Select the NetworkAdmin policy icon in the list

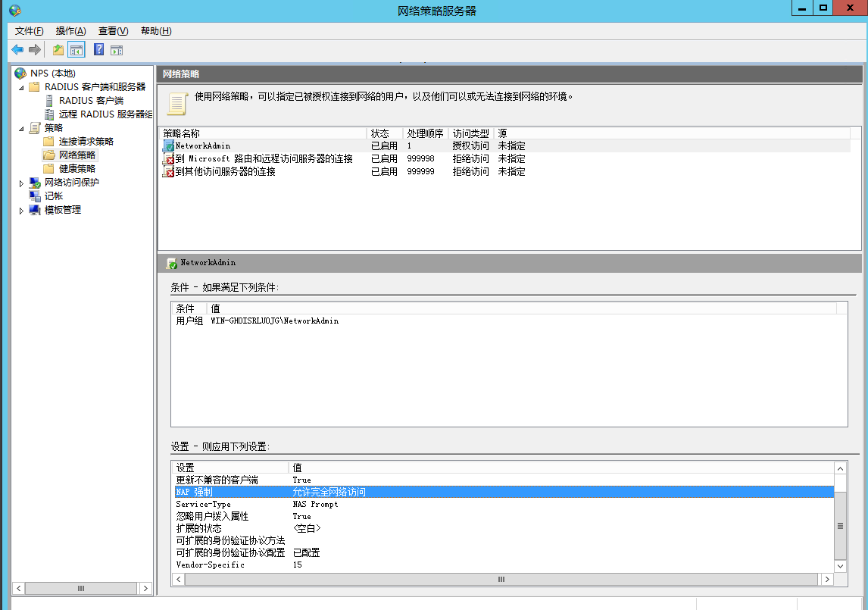point(168,145)
